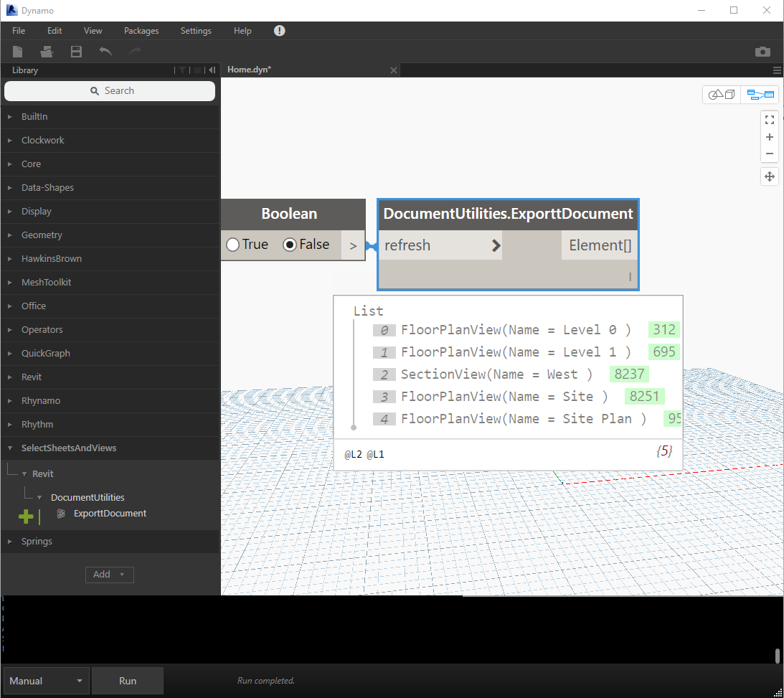
Task: Open the library filter funnel icon
Action: [x=181, y=70]
